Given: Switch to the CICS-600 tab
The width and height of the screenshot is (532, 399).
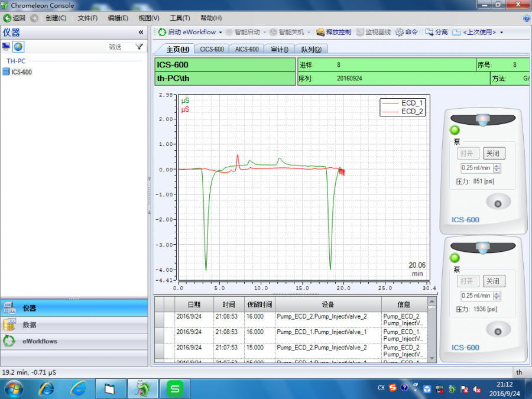Looking at the screenshot, I should pos(212,50).
